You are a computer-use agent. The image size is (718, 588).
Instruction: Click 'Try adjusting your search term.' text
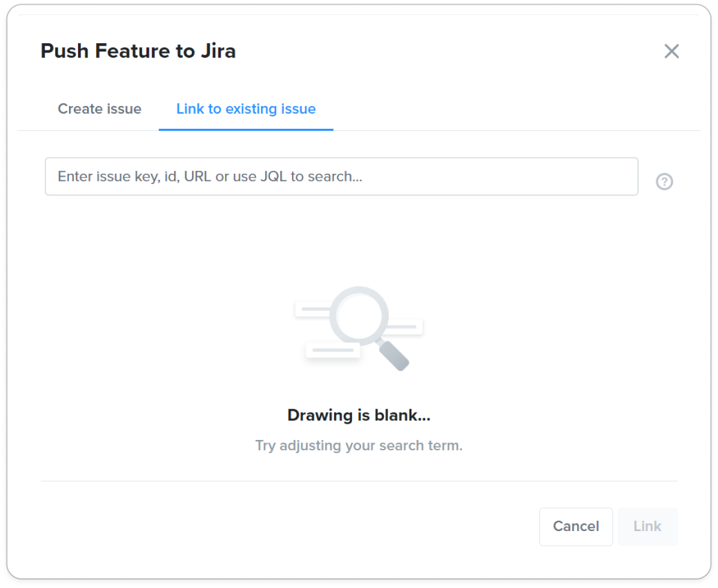click(x=359, y=445)
